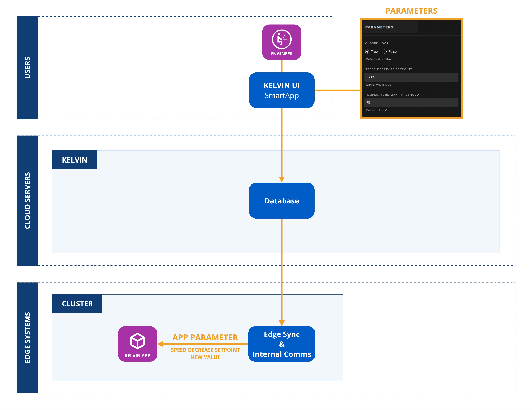The width and height of the screenshot is (532, 410).
Task: Click the Temperature Max Threshold value 75
Action: tap(411, 102)
